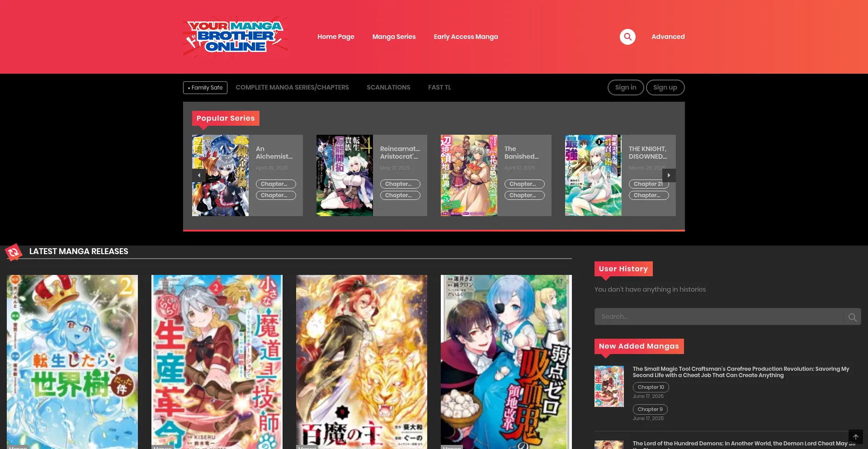868x449 pixels.
Task: Go to Early Access Manga menu
Action: (x=466, y=37)
